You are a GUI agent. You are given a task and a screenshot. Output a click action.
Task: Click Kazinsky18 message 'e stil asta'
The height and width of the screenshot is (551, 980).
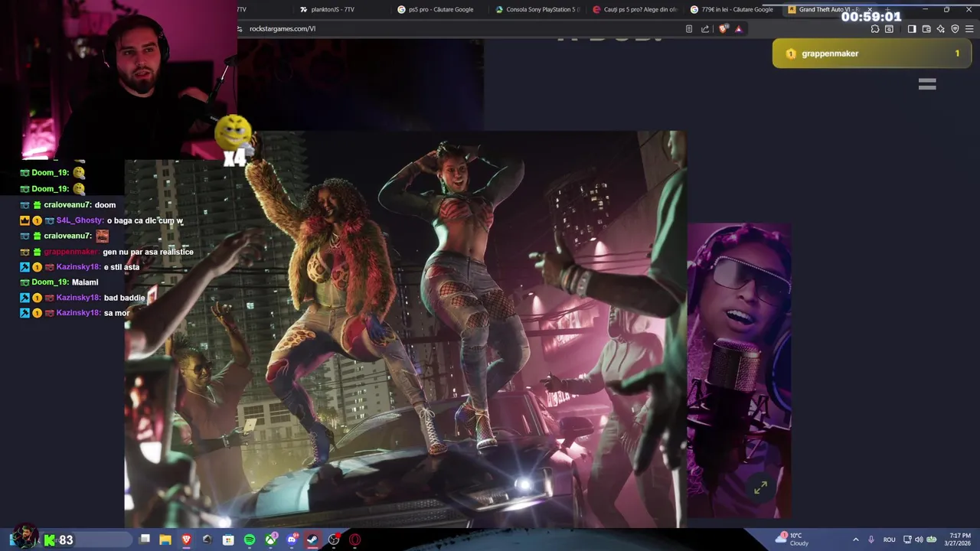click(x=121, y=267)
